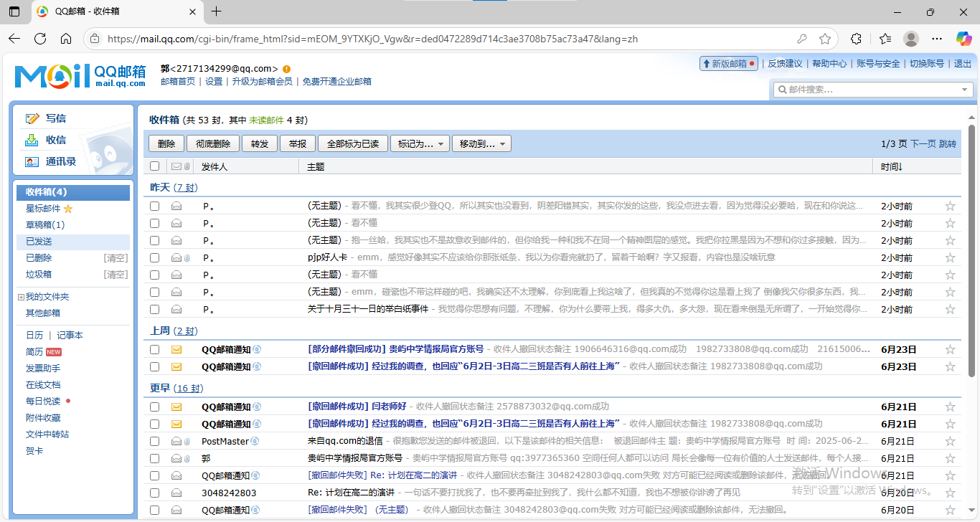Click the 邮件搜索 input field
Image resolution: width=980 pixels, height=522 pixels.
872,90
